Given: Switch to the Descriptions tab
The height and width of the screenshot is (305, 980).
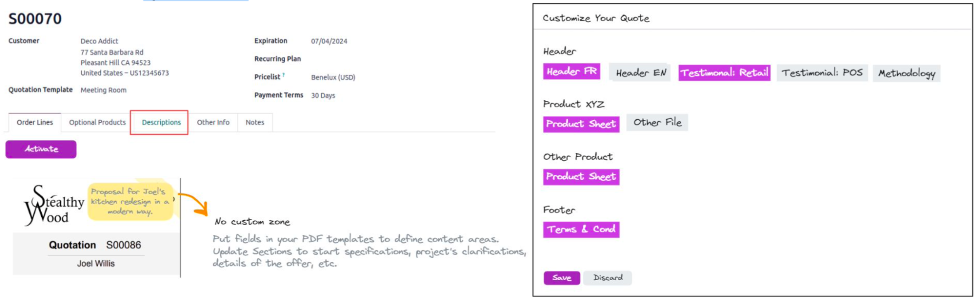Looking at the screenshot, I should pyautogui.click(x=161, y=122).
